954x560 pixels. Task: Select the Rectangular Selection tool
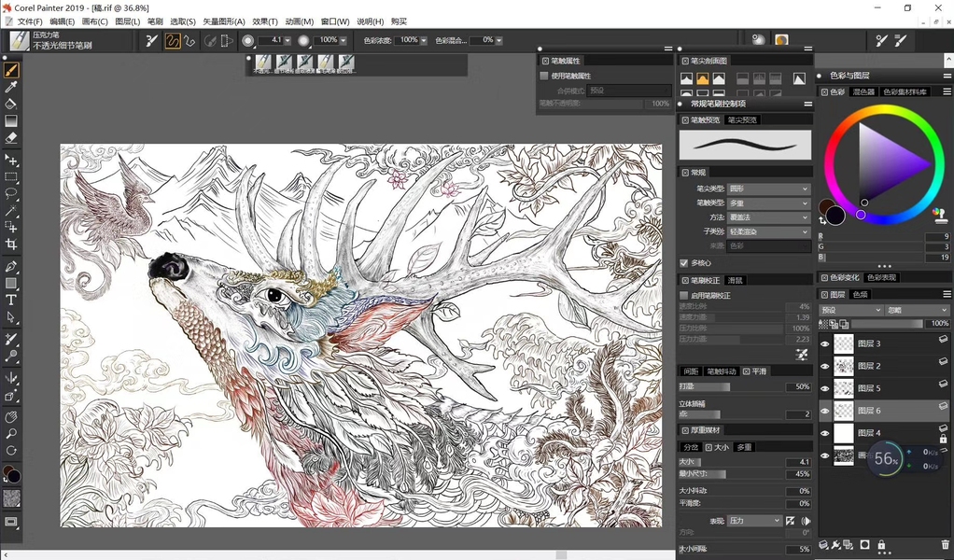pyautogui.click(x=11, y=177)
